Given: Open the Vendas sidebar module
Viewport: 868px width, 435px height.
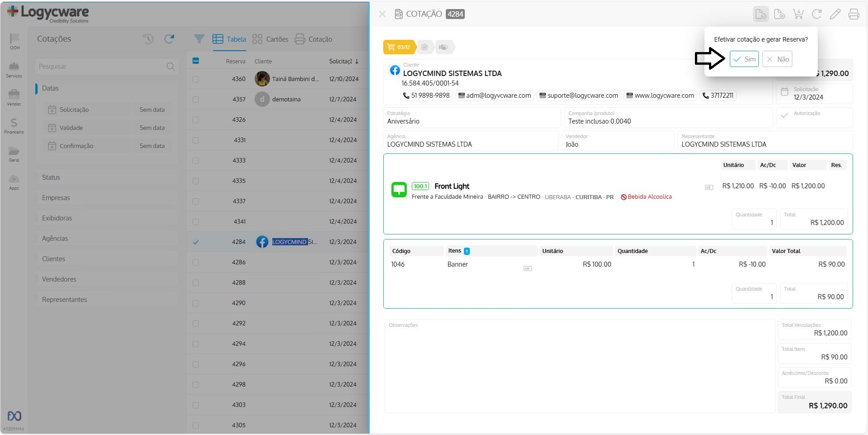Looking at the screenshot, I should pos(14,97).
